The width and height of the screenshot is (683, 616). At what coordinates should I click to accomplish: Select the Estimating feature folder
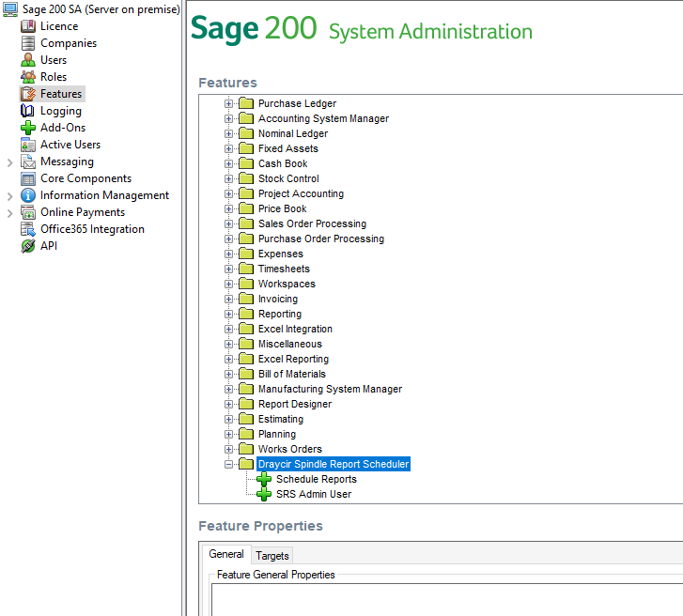pos(281,419)
